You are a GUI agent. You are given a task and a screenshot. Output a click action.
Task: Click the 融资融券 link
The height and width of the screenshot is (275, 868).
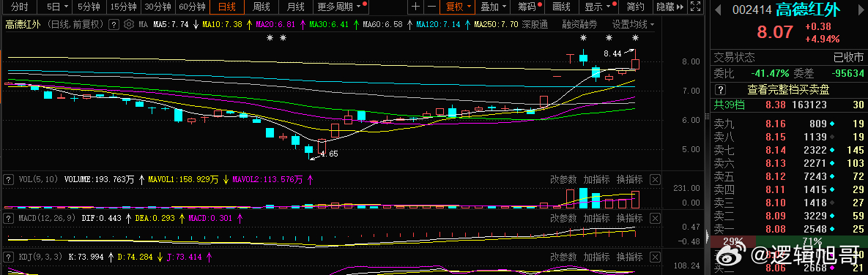pyautogui.click(x=579, y=25)
